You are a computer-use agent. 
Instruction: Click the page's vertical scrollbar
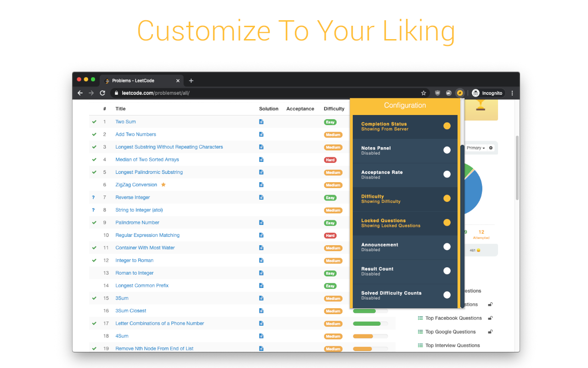click(x=517, y=168)
